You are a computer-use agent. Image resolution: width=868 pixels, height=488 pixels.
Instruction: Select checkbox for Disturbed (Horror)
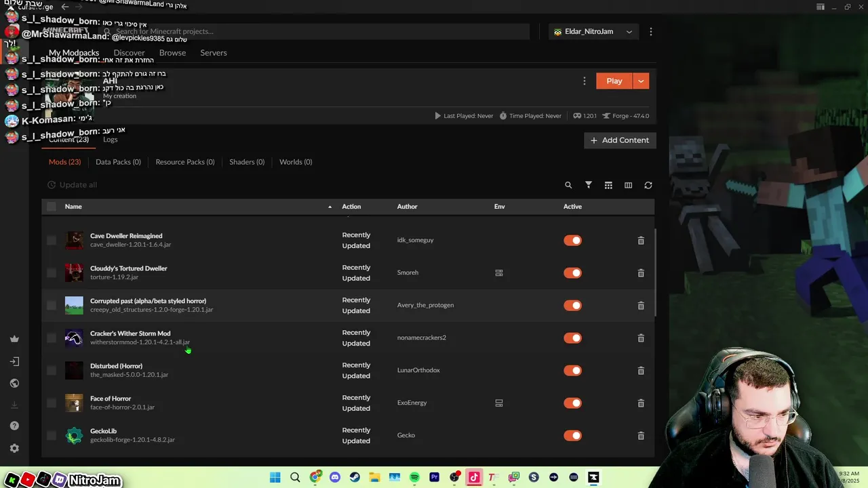pyautogui.click(x=52, y=370)
